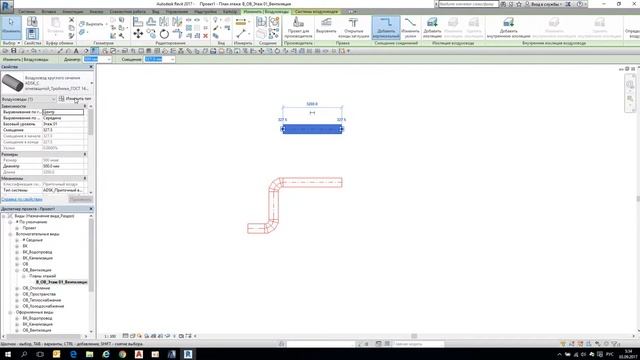Select the Offset tool in Modify panel
Viewport: 640px width, 360px height.
pyautogui.click(x=151, y=21)
